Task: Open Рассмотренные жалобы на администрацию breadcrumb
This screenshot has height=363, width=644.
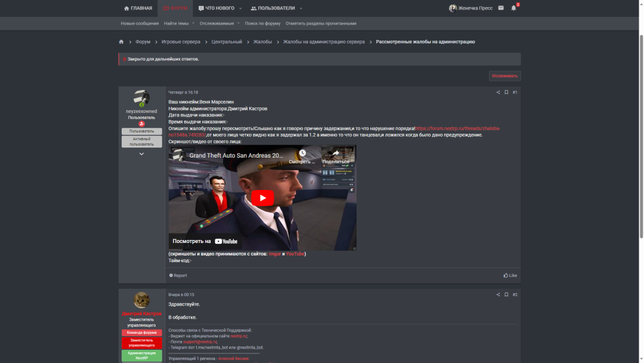Action: (x=425, y=42)
